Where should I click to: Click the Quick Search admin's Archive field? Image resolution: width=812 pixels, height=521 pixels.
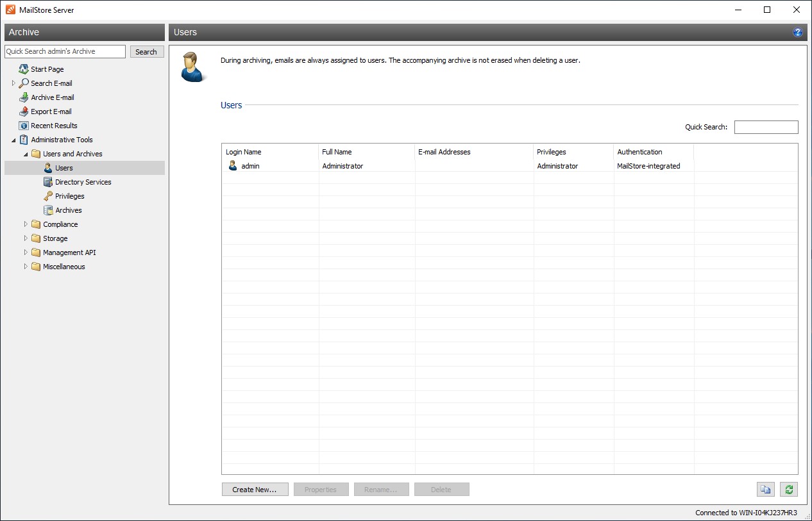(x=65, y=51)
